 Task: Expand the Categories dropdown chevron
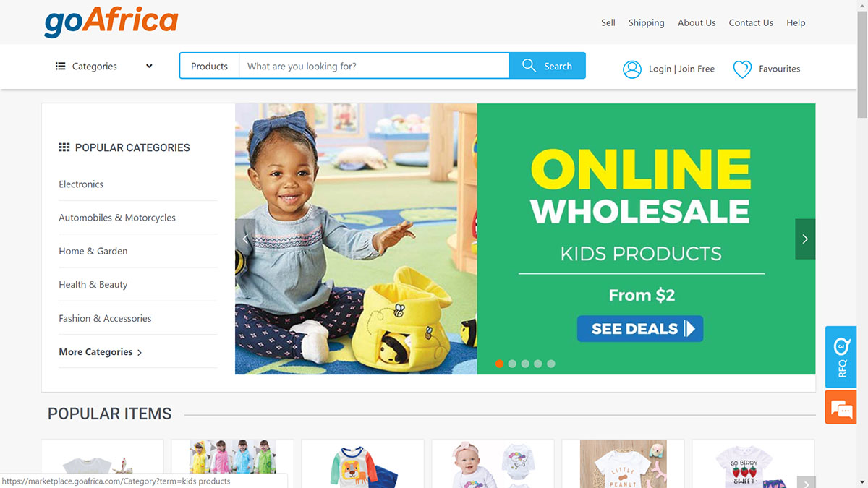149,66
